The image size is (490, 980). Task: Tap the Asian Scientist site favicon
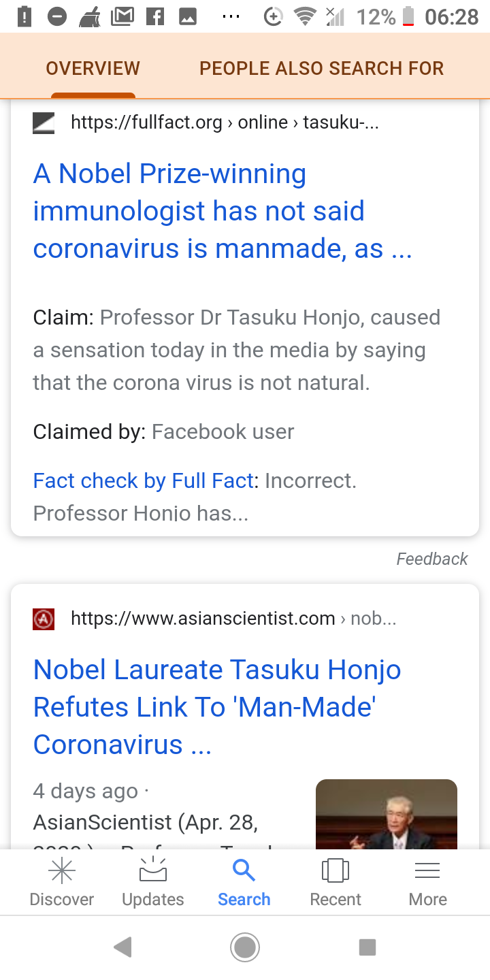coord(44,619)
